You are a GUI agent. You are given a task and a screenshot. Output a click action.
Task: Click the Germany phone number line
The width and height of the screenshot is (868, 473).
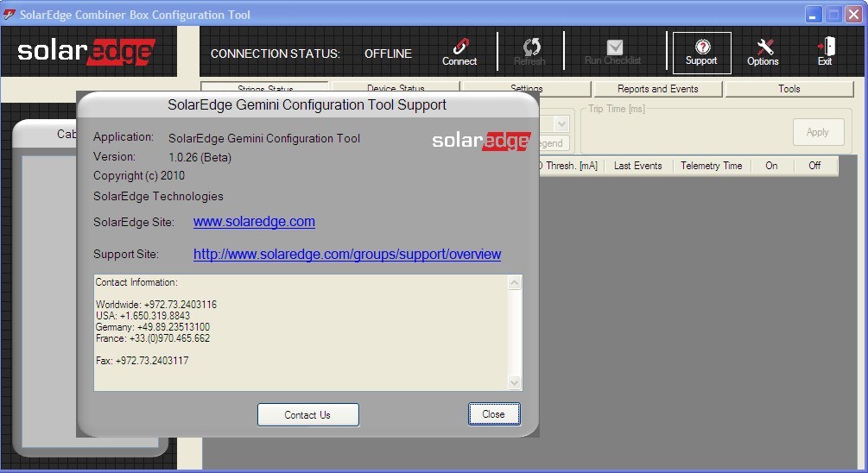(153, 327)
